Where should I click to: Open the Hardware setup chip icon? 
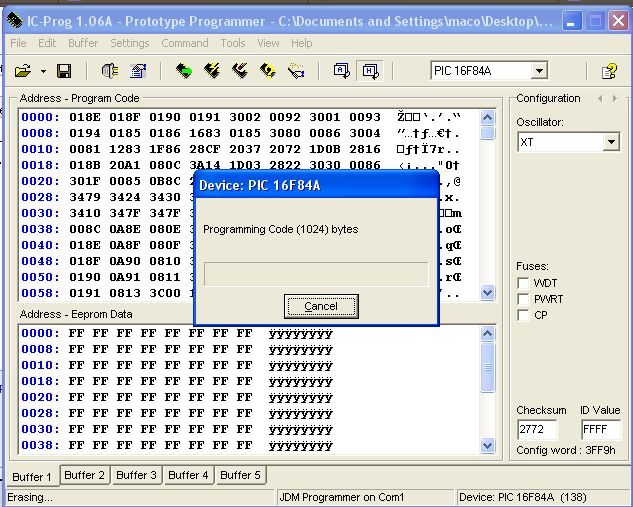110,71
